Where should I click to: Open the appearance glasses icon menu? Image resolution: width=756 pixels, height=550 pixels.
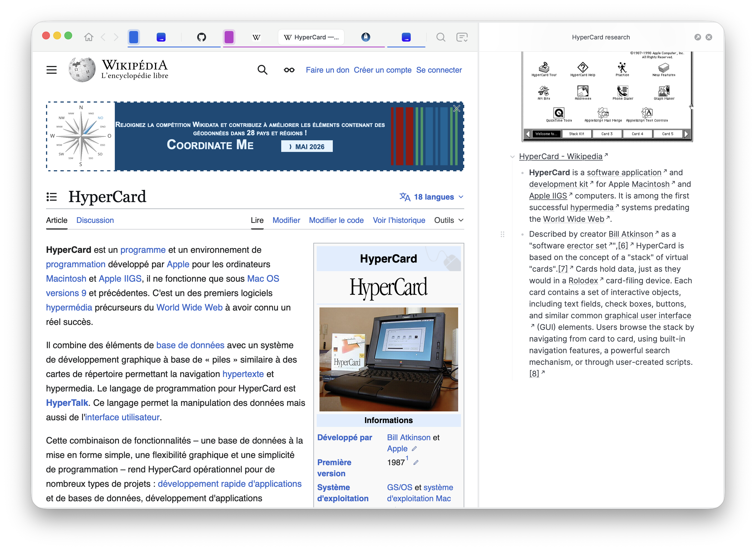point(289,70)
